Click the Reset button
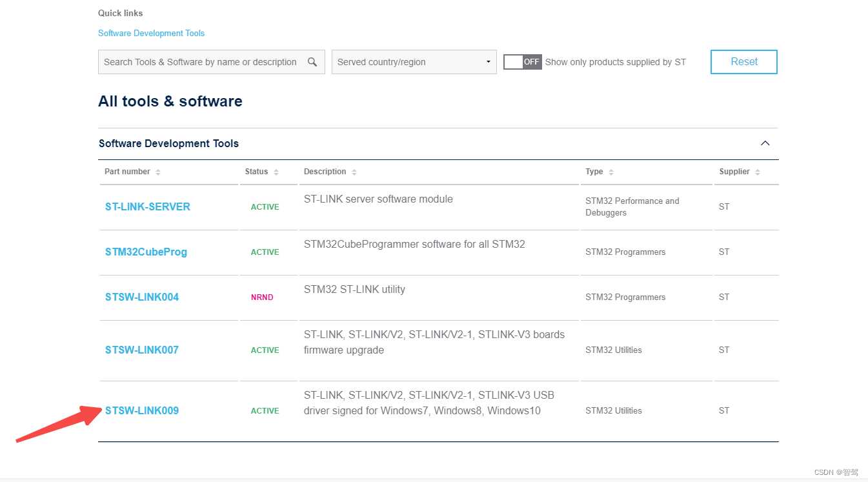Image resolution: width=868 pixels, height=482 pixels. click(x=744, y=62)
